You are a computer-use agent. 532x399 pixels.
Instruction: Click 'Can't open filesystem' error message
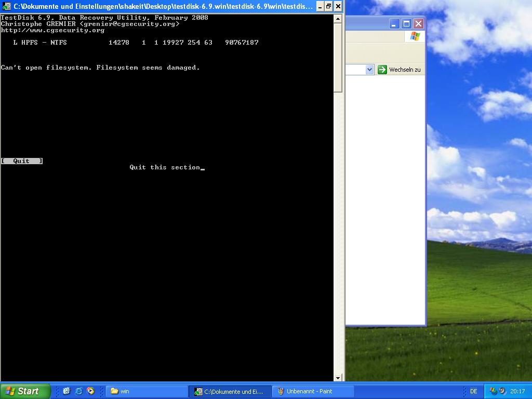pos(100,68)
